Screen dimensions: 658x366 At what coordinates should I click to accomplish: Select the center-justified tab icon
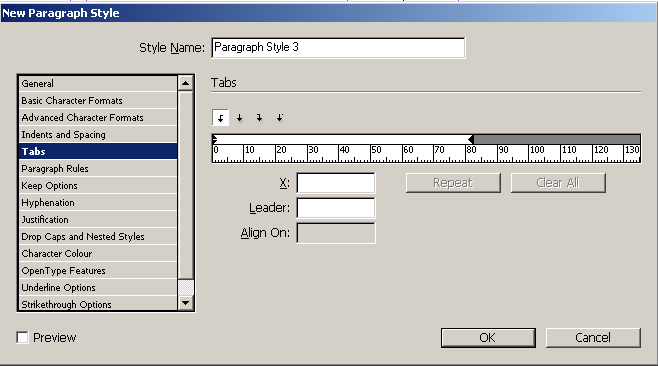point(240,118)
